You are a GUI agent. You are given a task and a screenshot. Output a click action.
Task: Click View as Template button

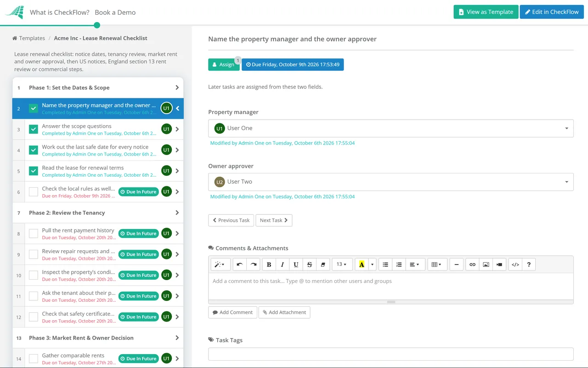[x=486, y=12]
